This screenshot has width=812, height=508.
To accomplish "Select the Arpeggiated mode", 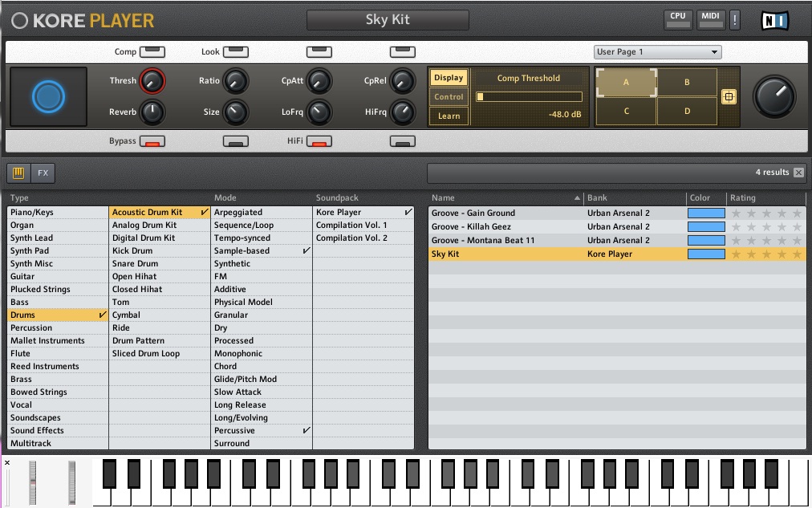I will click(262, 213).
